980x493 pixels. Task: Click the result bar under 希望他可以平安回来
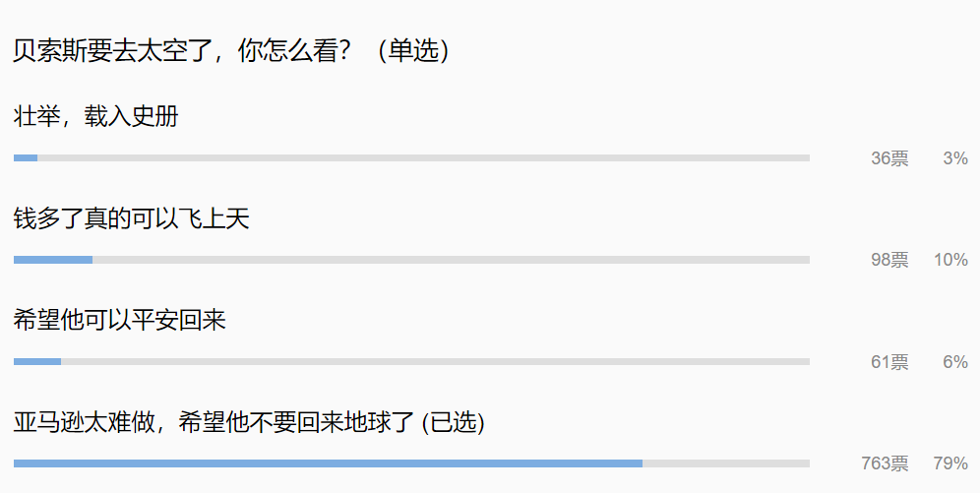[x=411, y=362]
